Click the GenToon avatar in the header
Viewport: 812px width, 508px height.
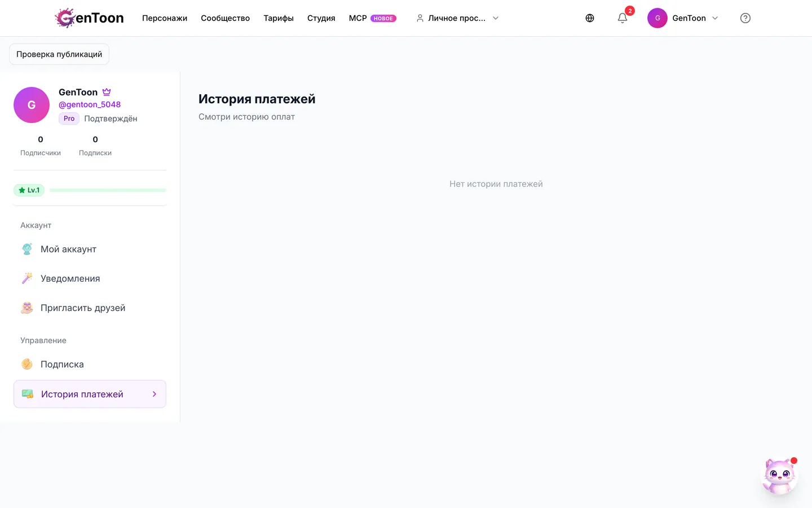point(657,18)
